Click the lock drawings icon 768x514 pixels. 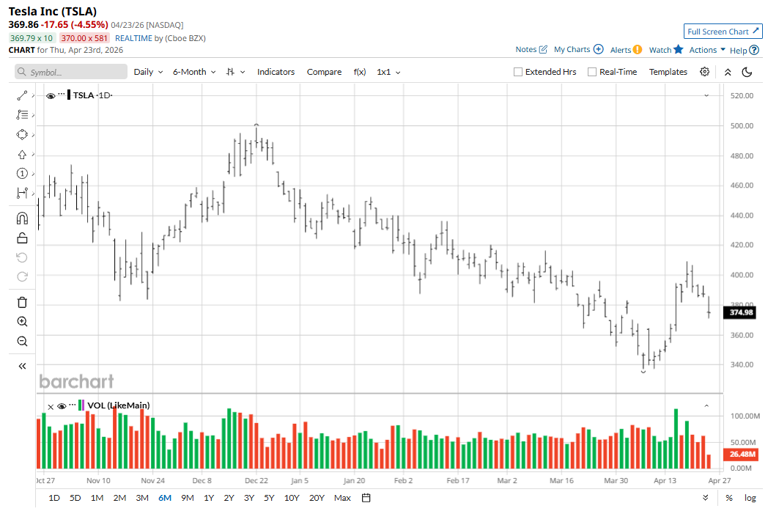click(x=22, y=238)
